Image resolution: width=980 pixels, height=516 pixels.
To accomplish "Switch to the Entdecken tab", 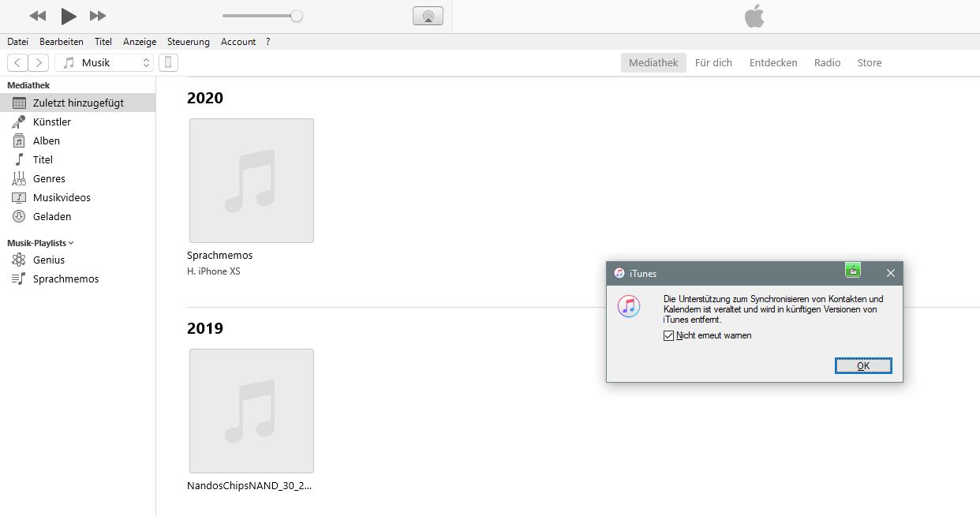I will coord(773,62).
